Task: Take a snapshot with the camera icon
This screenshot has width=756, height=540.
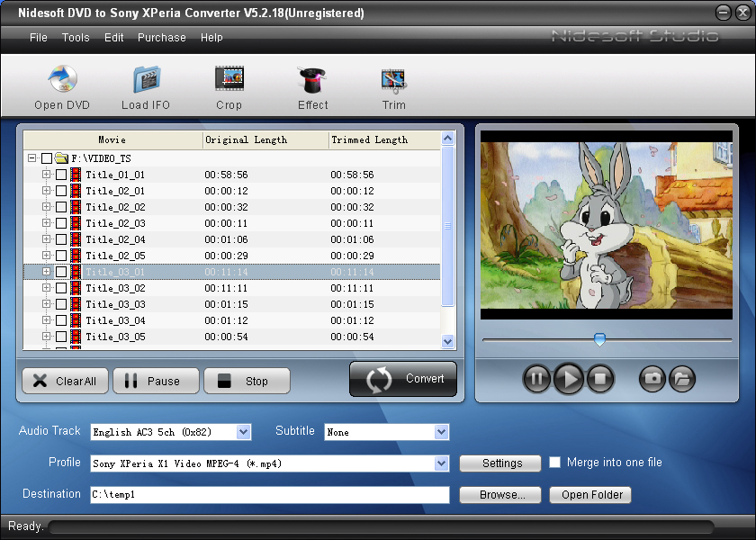Action: point(652,379)
